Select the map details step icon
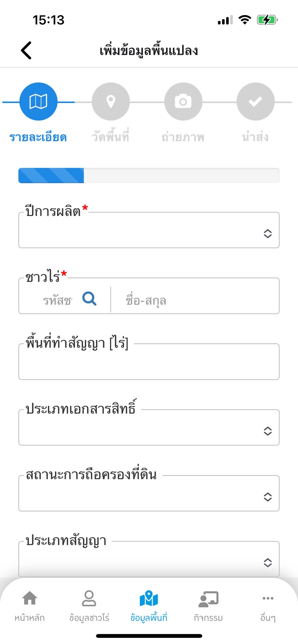 click(x=38, y=102)
